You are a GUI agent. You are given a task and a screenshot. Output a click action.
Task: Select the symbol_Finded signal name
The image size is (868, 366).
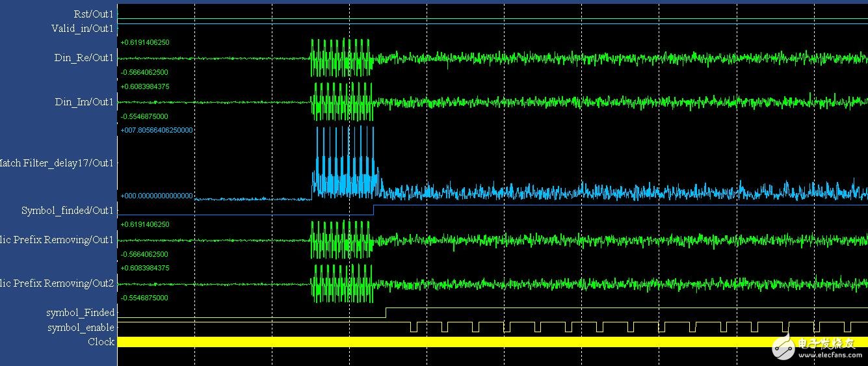80,313
